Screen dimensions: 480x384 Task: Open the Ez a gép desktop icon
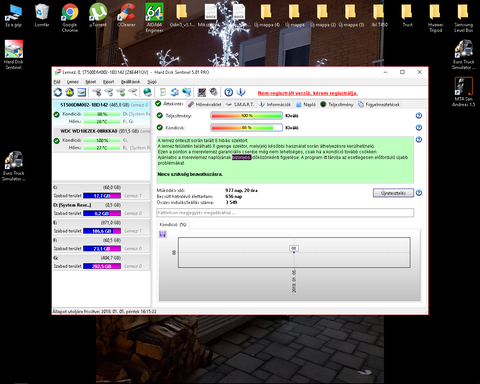tap(13, 15)
